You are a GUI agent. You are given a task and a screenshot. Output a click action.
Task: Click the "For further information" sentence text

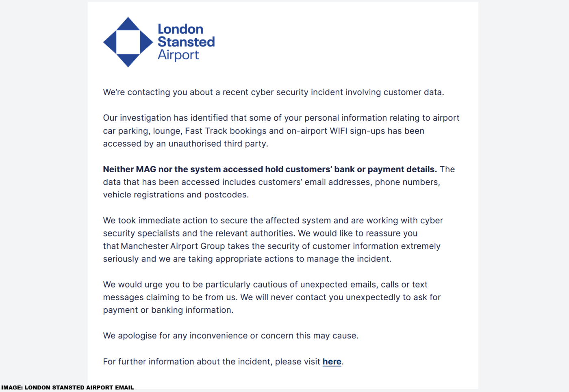[x=223, y=362]
